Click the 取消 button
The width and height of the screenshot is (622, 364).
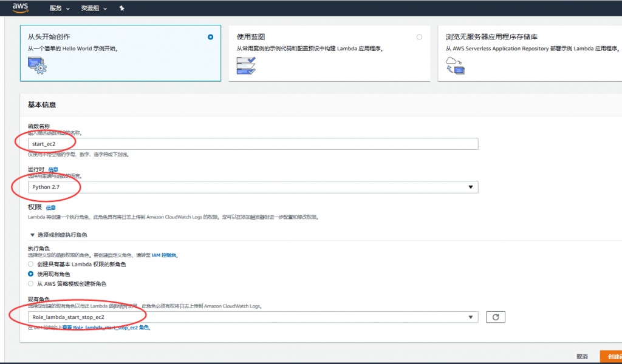click(x=582, y=357)
